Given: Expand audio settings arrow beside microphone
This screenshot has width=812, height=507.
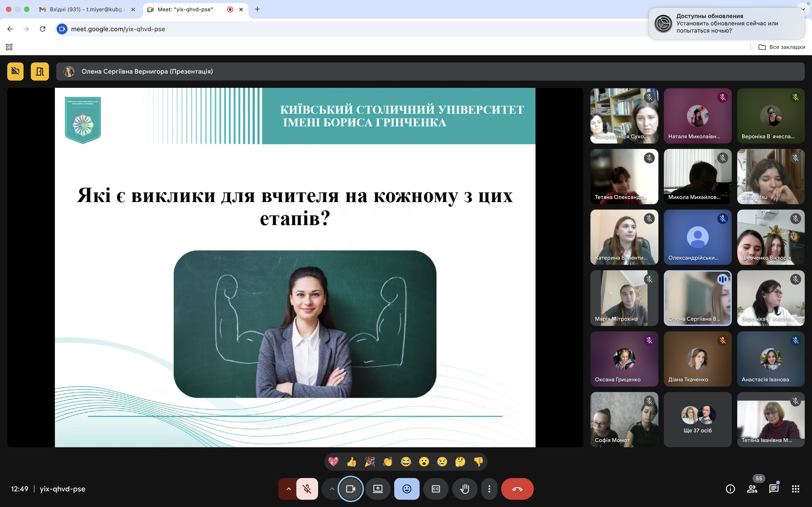Looking at the screenshot, I should [x=289, y=489].
